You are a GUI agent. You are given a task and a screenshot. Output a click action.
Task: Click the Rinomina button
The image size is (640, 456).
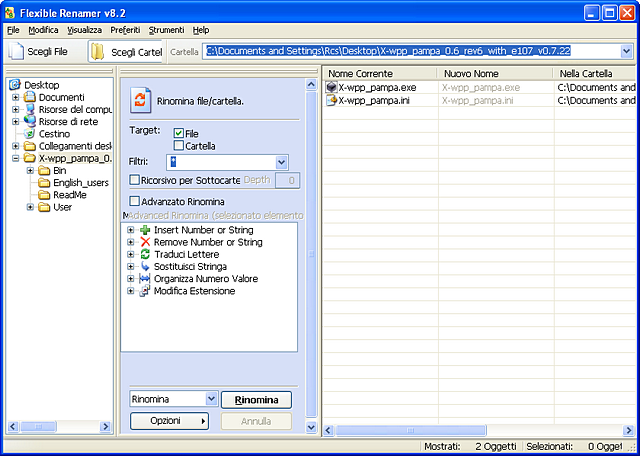tap(256, 400)
